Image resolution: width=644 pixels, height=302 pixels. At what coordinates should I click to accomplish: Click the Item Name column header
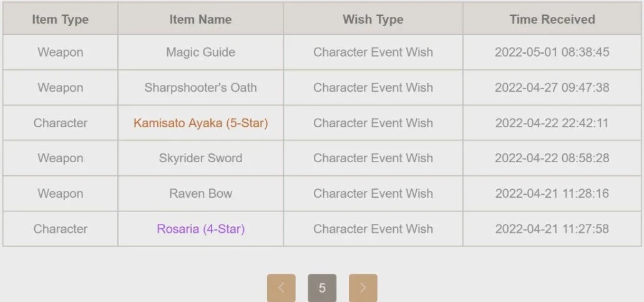pos(200,19)
